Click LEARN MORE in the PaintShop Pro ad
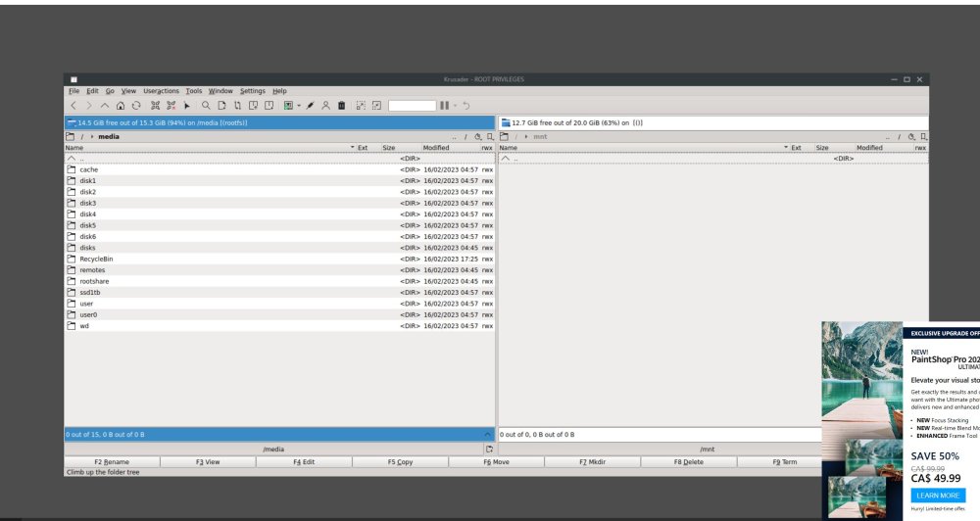 (938, 496)
